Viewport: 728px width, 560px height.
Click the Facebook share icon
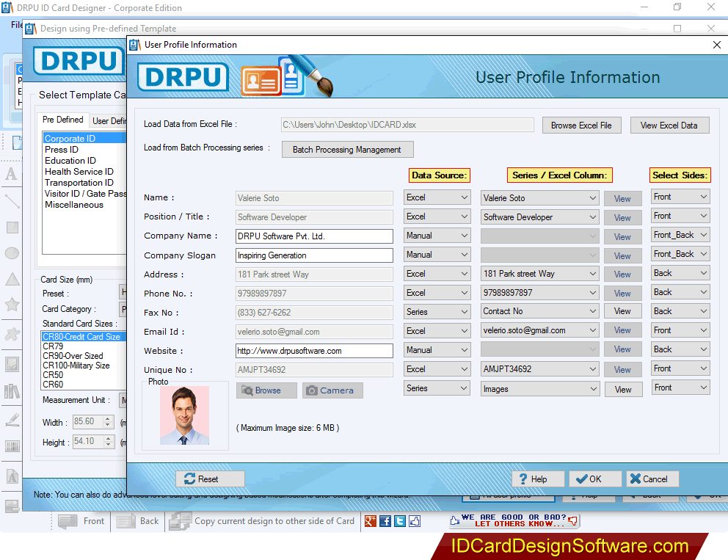(385, 521)
